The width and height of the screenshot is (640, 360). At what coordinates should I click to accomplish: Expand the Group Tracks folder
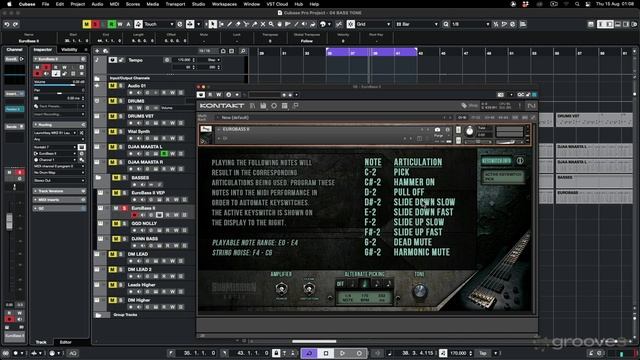(x=98, y=315)
